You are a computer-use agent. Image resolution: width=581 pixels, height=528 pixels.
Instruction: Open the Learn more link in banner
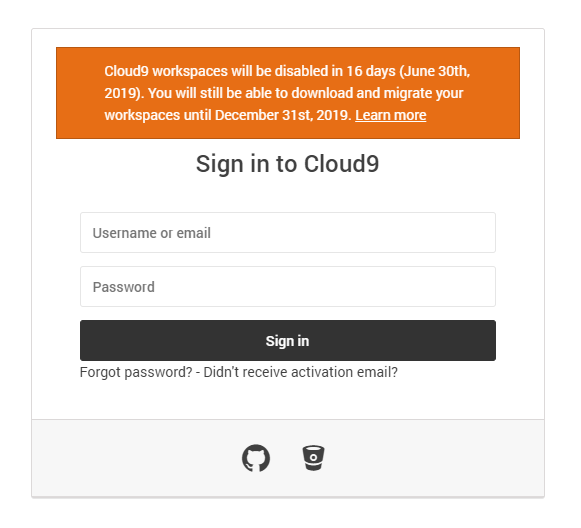[x=391, y=115]
